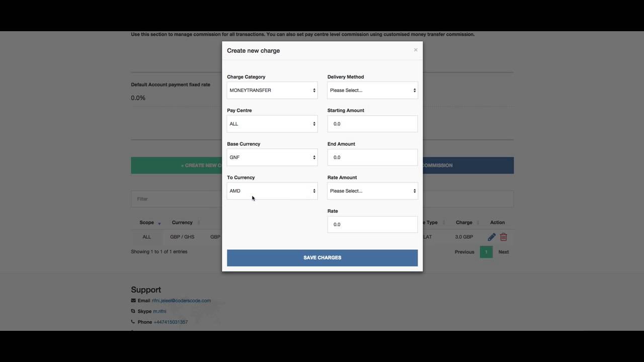This screenshot has height=362, width=644.
Task: Open the Delivery Method dropdown
Action: click(372, 90)
